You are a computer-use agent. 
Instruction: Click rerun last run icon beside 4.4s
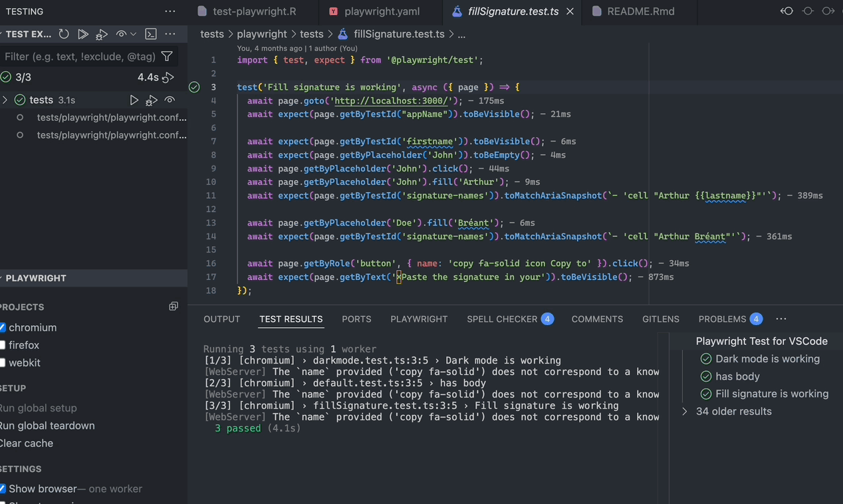point(168,77)
